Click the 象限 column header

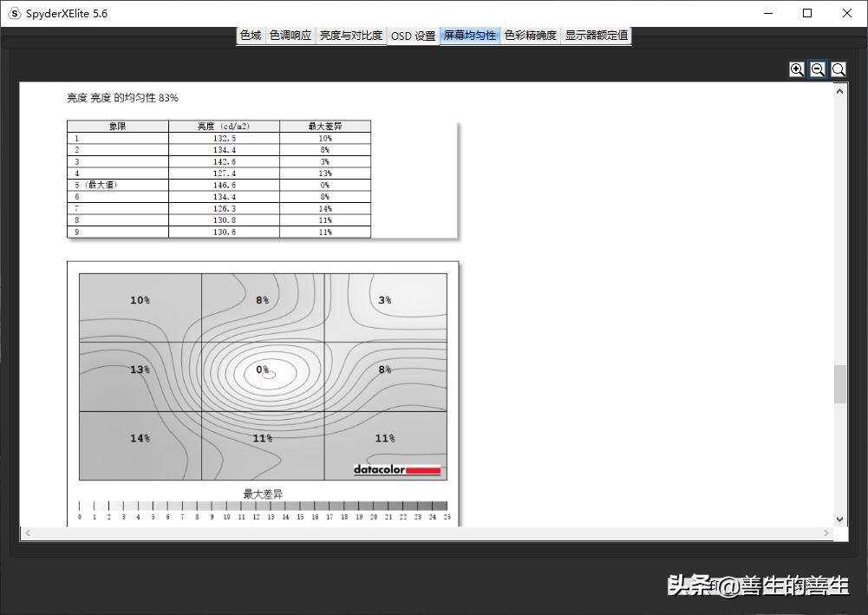pyautogui.click(x=118, y=127)
